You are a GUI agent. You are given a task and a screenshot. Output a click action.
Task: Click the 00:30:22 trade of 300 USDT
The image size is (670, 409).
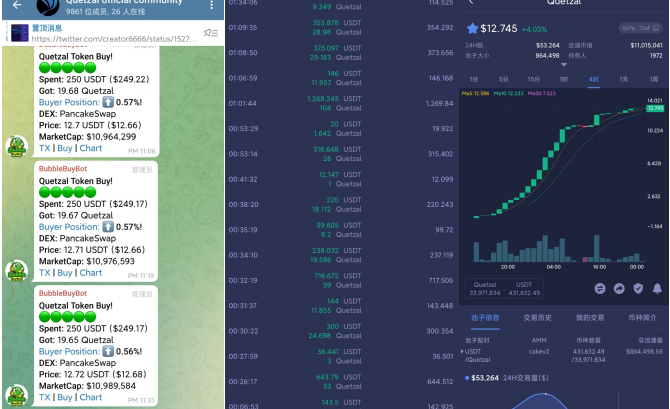(x=341, y=331)
